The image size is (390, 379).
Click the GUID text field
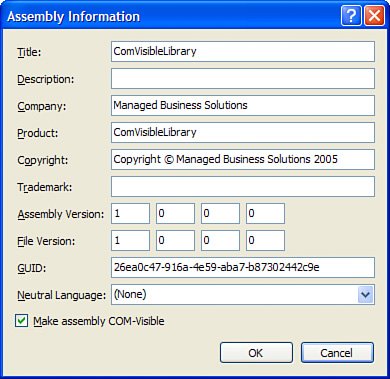243,268
